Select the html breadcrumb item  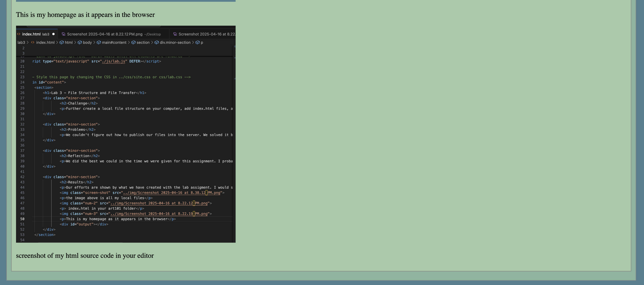pyautogui.click(x=69, y=43)
